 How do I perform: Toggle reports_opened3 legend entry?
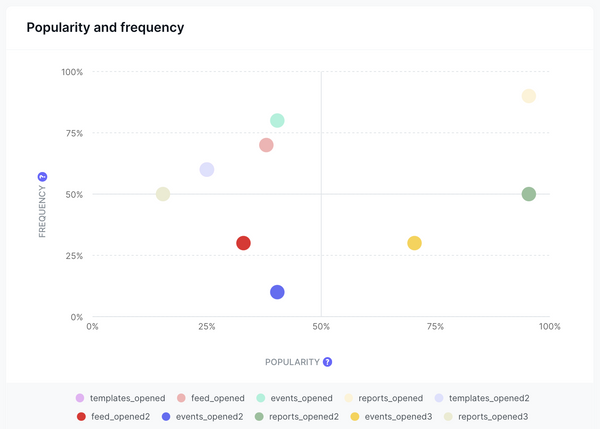pyautogui.click(x=484, y=416)
